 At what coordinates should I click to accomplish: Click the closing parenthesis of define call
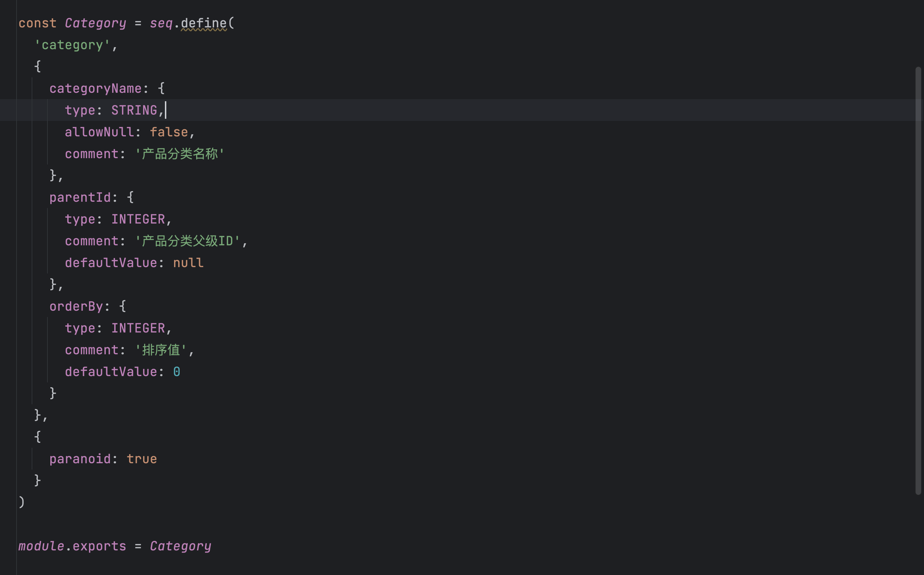(x=22, y=502)
